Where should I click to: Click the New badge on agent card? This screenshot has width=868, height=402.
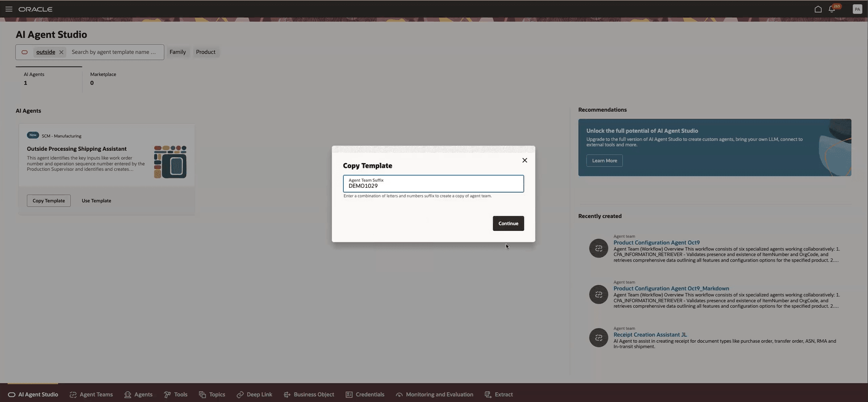coord(33,136)
